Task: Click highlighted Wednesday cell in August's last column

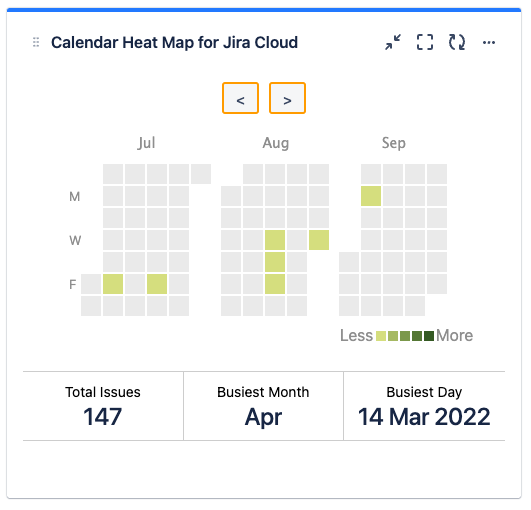Action: (x=319, y=240)
